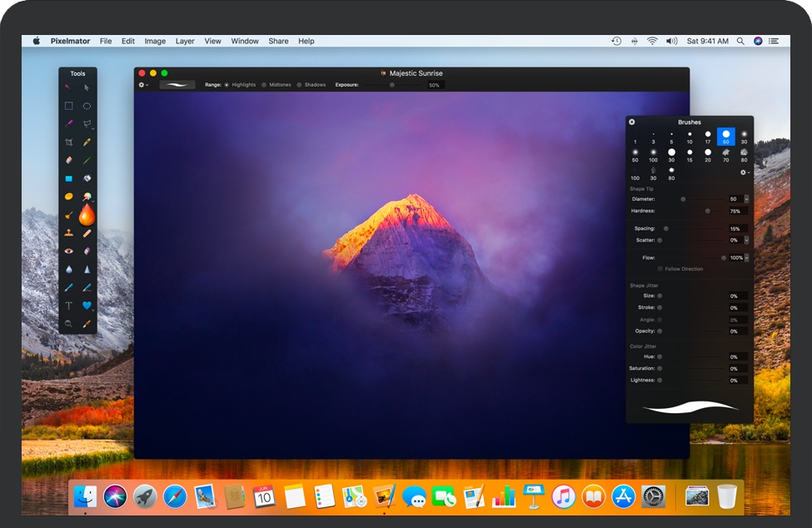Click the brush stroke preview button in options bar
812x528 pixels.
(x=177, y=85)
